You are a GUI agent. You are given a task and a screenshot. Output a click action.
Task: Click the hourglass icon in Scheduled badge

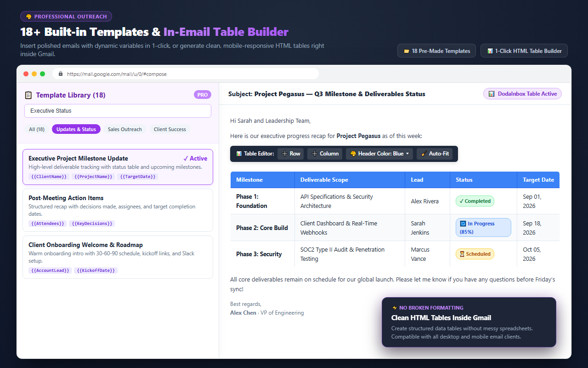click(461, 254)
